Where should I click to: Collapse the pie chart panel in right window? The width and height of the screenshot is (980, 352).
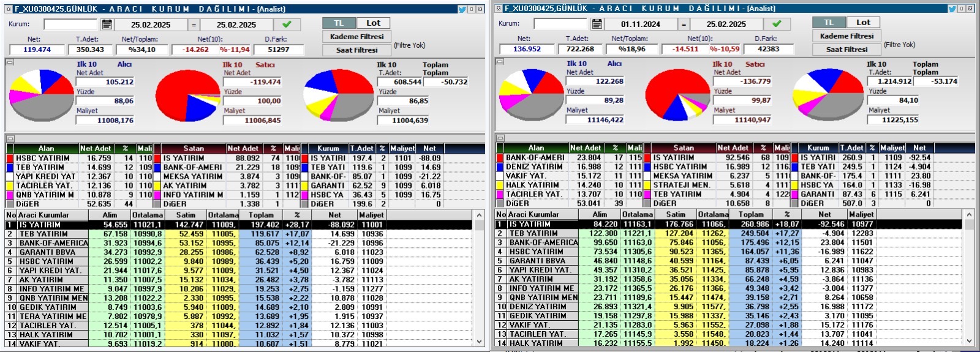(x=500, y=61)
